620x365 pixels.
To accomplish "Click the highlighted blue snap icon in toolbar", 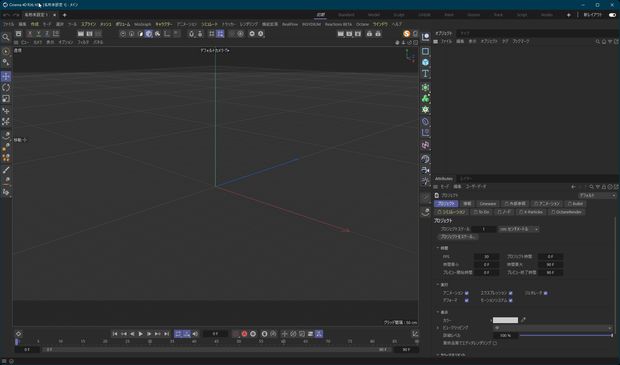I will tap(220, 34).
